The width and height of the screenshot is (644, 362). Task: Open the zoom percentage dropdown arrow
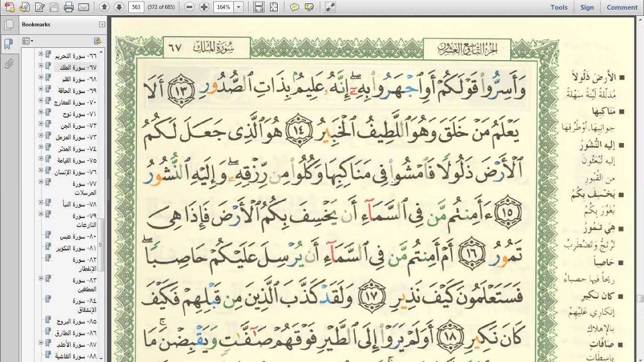pos(238,7)
